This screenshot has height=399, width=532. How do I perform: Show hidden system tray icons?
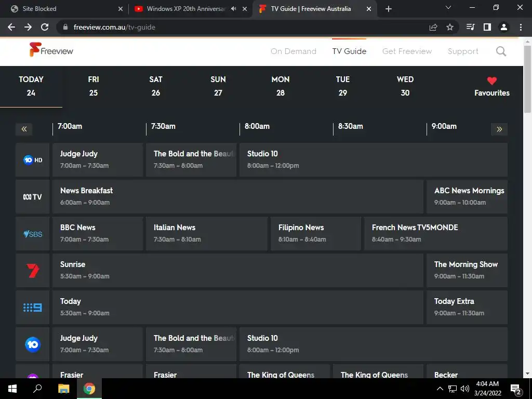[440, 389]
